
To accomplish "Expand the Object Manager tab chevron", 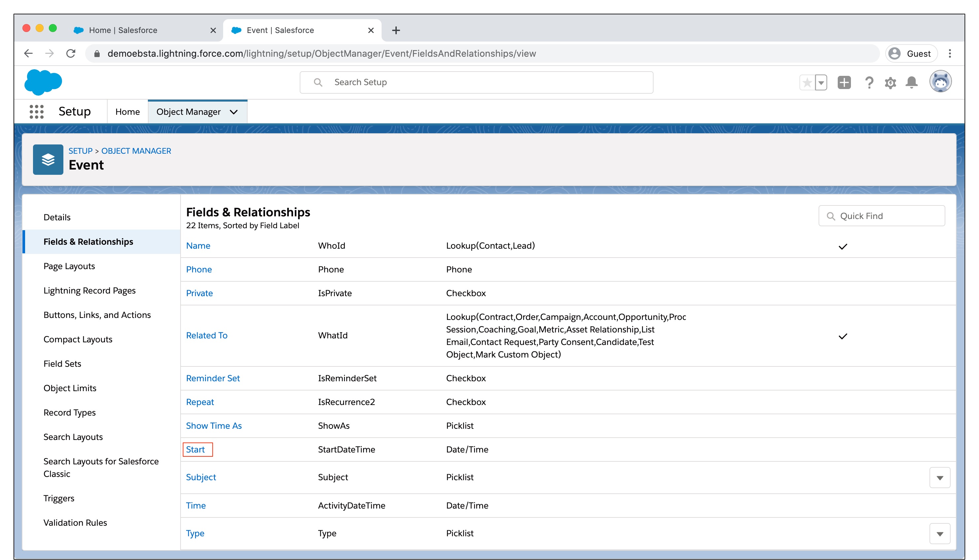I will pyautogui.click(x=234, y=112).
